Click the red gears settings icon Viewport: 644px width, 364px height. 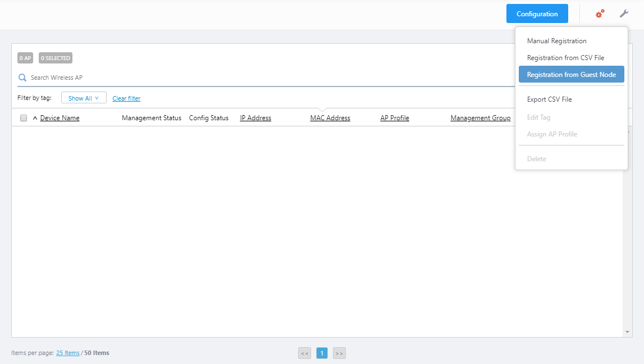coord(600,14)
